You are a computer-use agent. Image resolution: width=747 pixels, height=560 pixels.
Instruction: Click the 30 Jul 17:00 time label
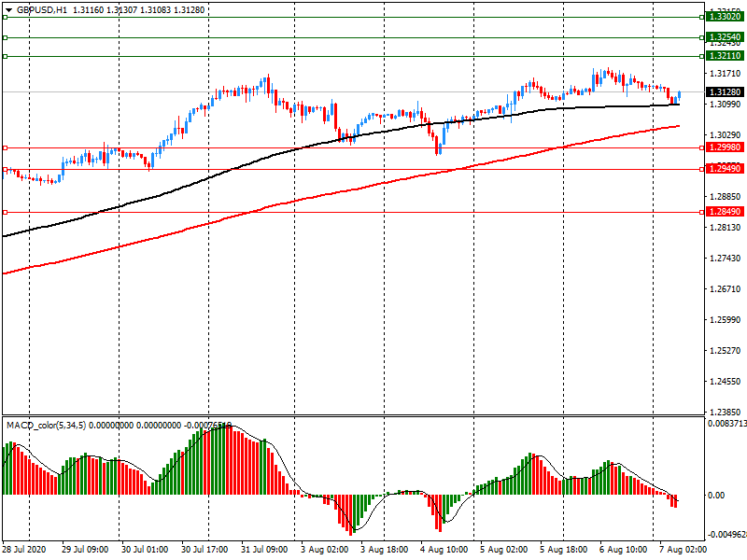point(204,550)
